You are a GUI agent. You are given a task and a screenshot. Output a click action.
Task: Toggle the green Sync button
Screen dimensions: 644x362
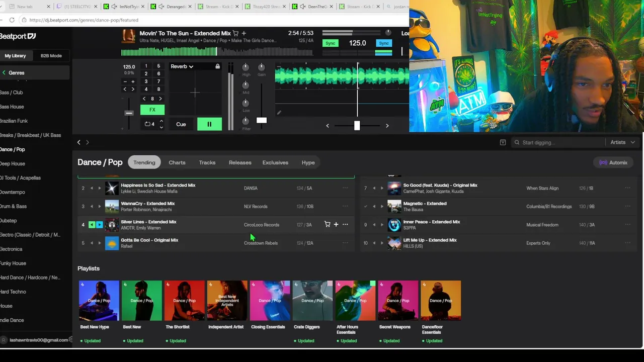(x=330, y=43)
